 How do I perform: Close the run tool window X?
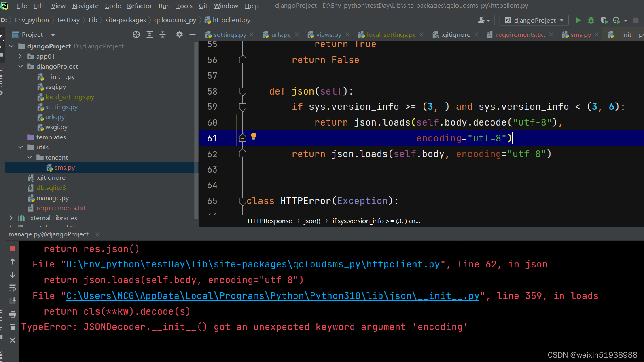(13, 340)
